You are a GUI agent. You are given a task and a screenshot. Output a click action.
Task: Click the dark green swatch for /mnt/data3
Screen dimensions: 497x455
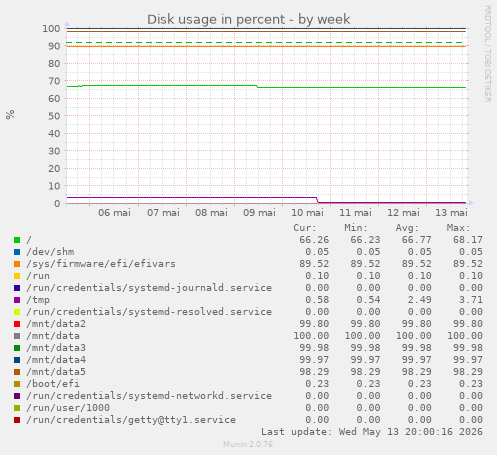[x=17, y=348]
